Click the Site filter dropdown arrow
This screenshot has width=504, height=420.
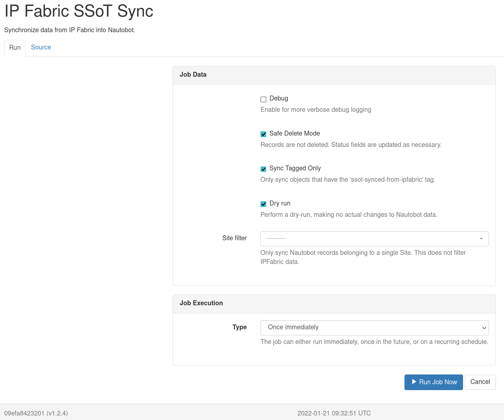point(481,239)
